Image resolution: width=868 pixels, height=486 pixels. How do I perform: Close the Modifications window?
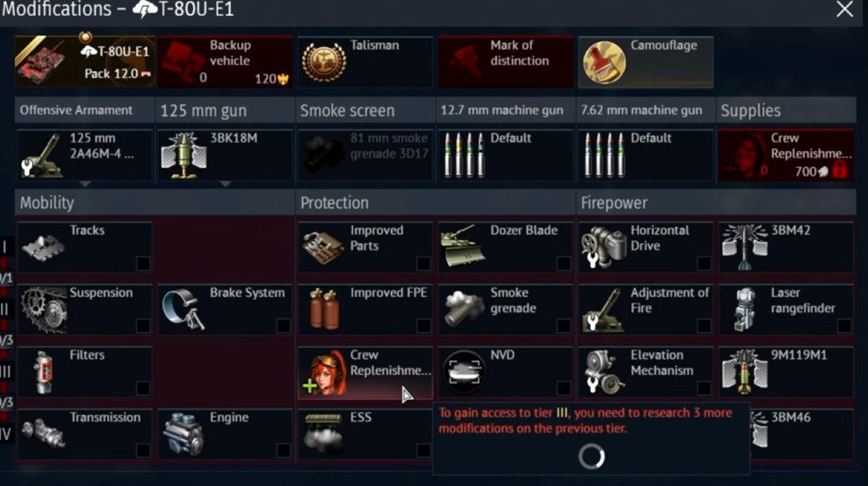click(x=844, y=9)
